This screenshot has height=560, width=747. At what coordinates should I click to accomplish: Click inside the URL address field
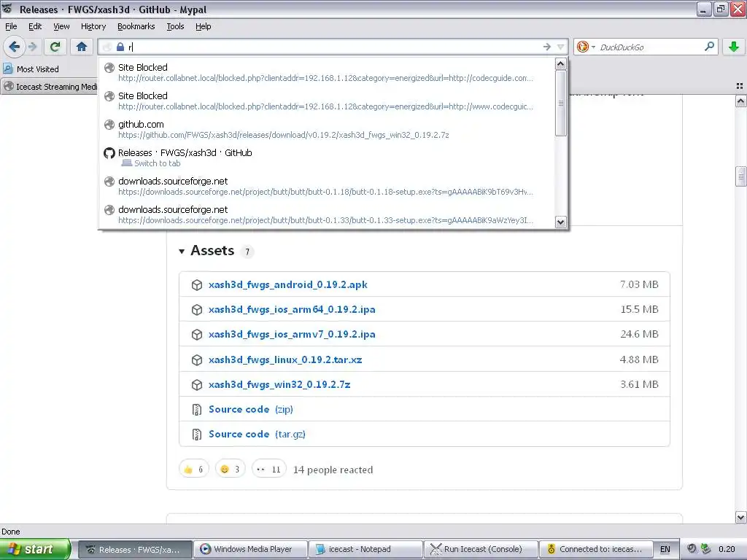click(333, 47)
